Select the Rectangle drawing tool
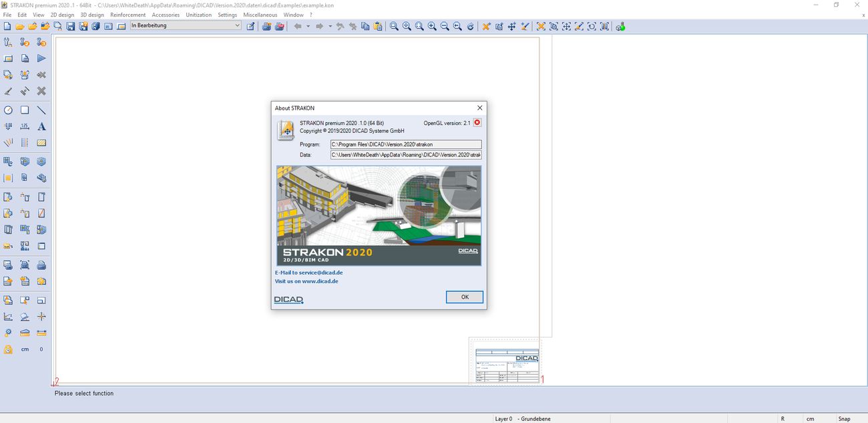Screen dimensions: 868x423 (x=25, y=110)
